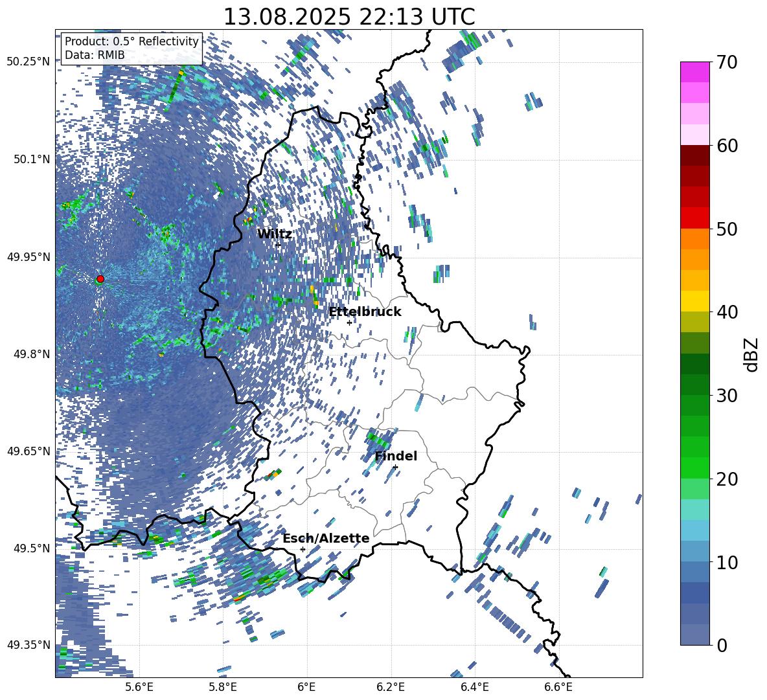Click the dark maroon colorbar swatch below 60
Image resolution: width=767 pixels, height=700 pixels.
(x=694, y=155)
